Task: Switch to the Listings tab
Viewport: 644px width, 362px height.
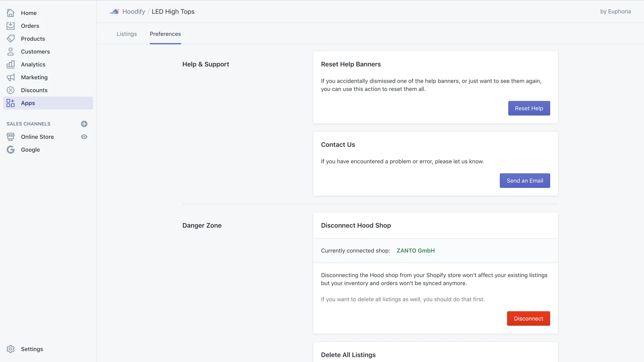Action: (x=127, y=34)
